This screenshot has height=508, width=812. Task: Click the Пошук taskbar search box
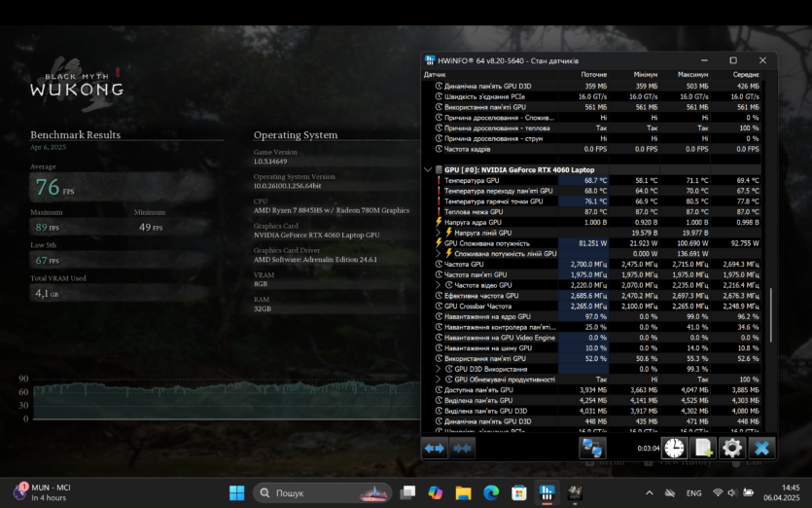point(322,492)
